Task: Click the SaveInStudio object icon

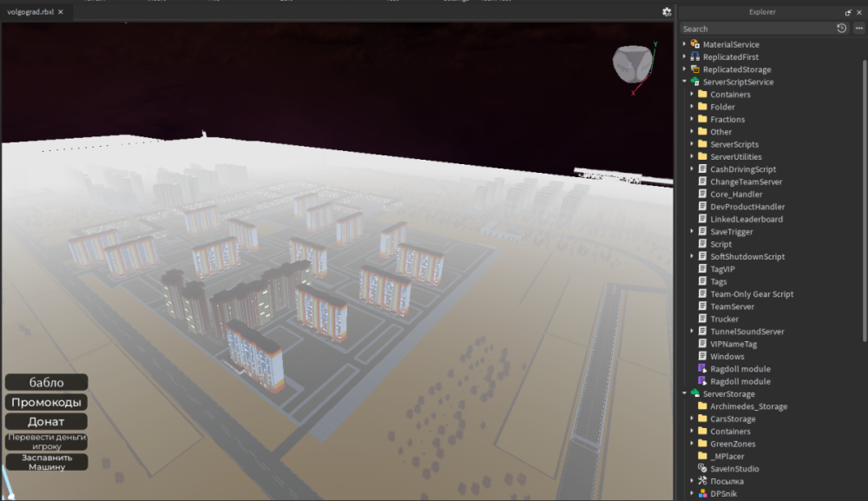Action: tap(702, 468)
